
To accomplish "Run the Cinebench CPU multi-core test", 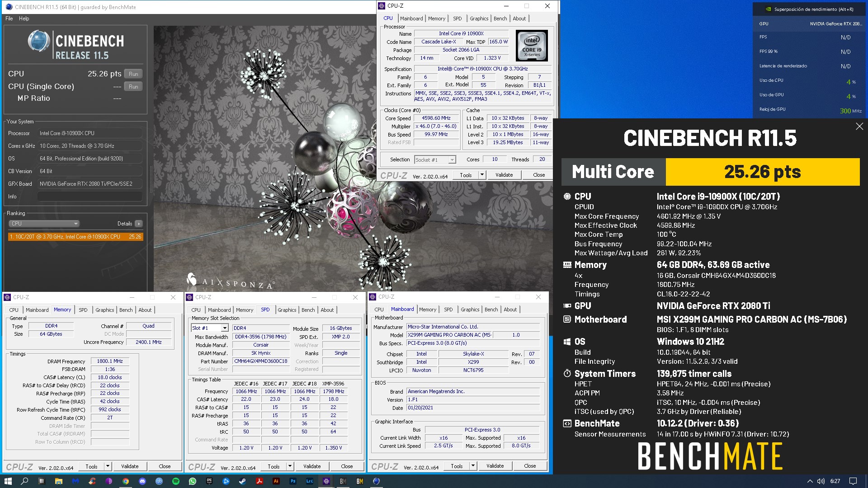I will pos(133,74).
